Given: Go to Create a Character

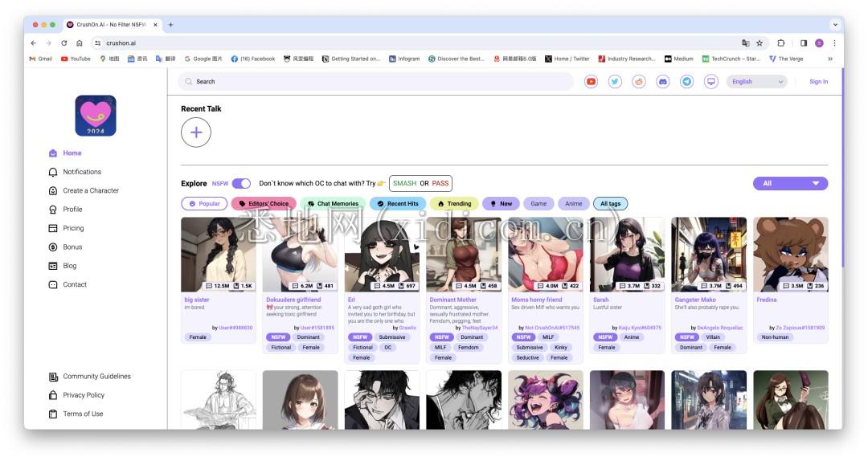Looking at the screenshot, I should point(91,190).
